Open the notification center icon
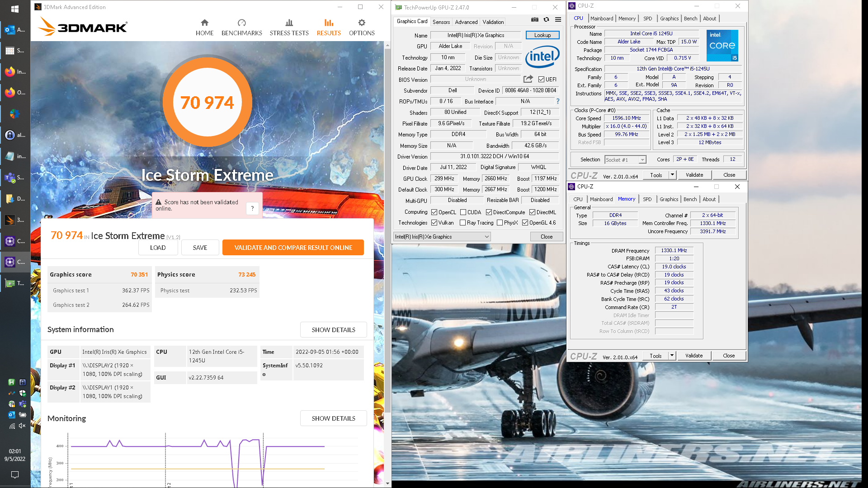The image size is (868, 488). (x=15, y=474)
